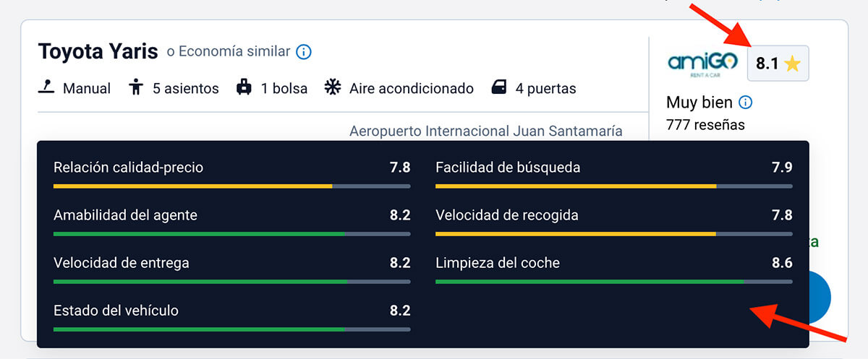
Task: Click the Amigo Rent a Car logo
Action: (702, 64)
